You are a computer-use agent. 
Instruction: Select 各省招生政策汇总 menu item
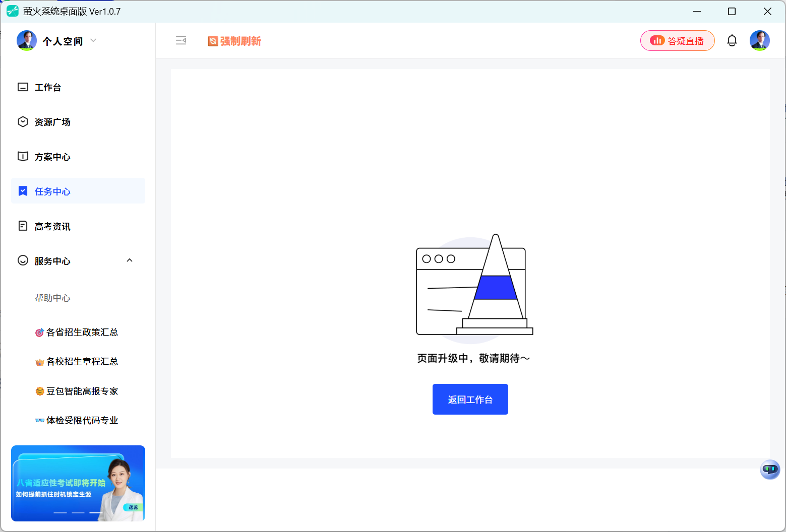tap(82, 332)
